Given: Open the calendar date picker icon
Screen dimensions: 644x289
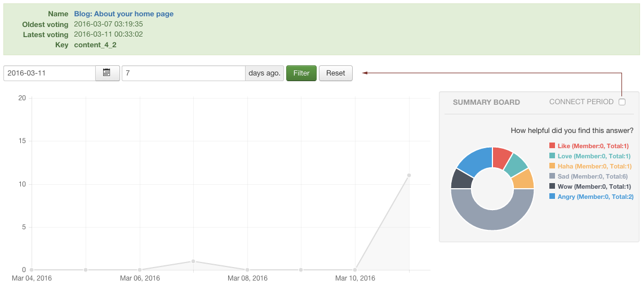Looking at the screenshot, I should coord(107,73).
